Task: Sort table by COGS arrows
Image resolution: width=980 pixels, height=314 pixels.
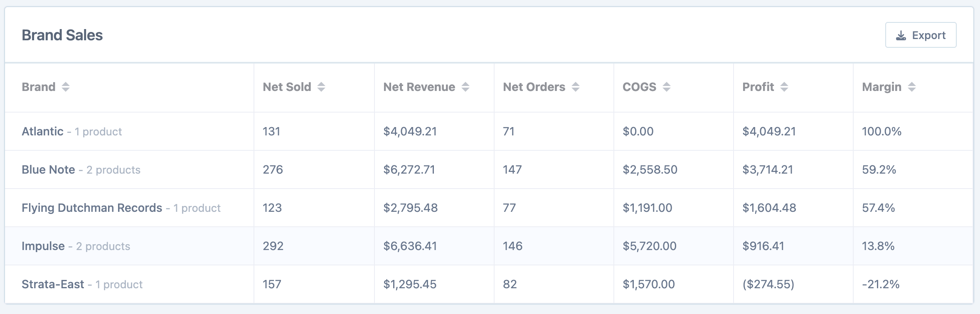Action: coord(667,87)
